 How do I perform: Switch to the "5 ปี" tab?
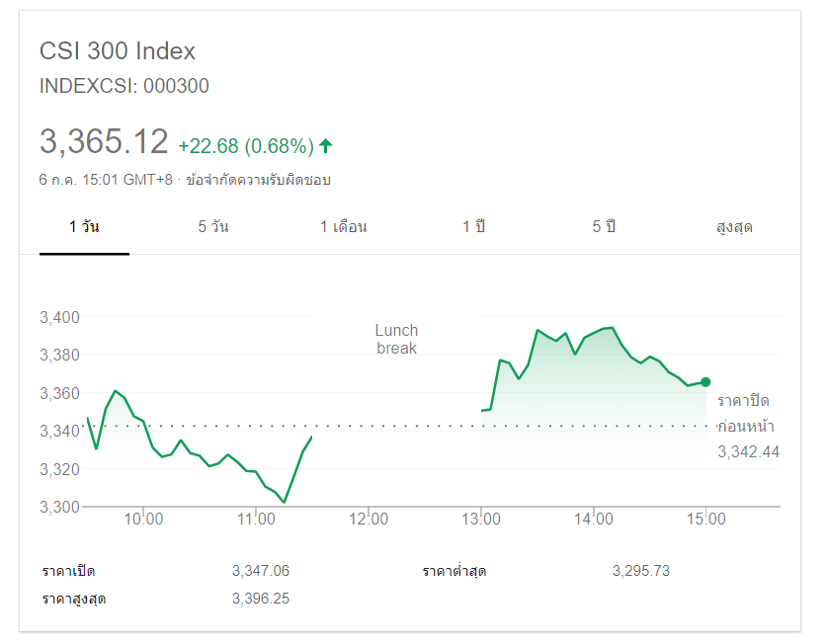tap(604, 226)
